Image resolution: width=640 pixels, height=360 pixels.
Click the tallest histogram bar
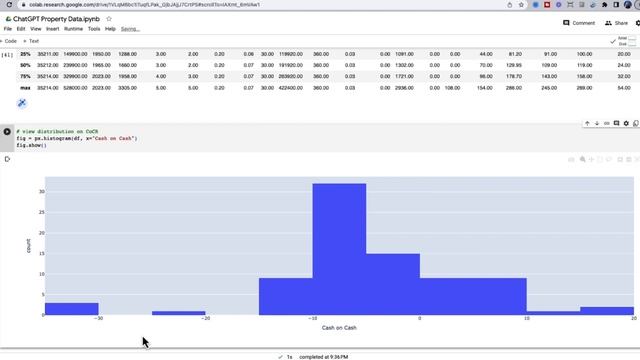pyautogui.click(x=339, y=249)
